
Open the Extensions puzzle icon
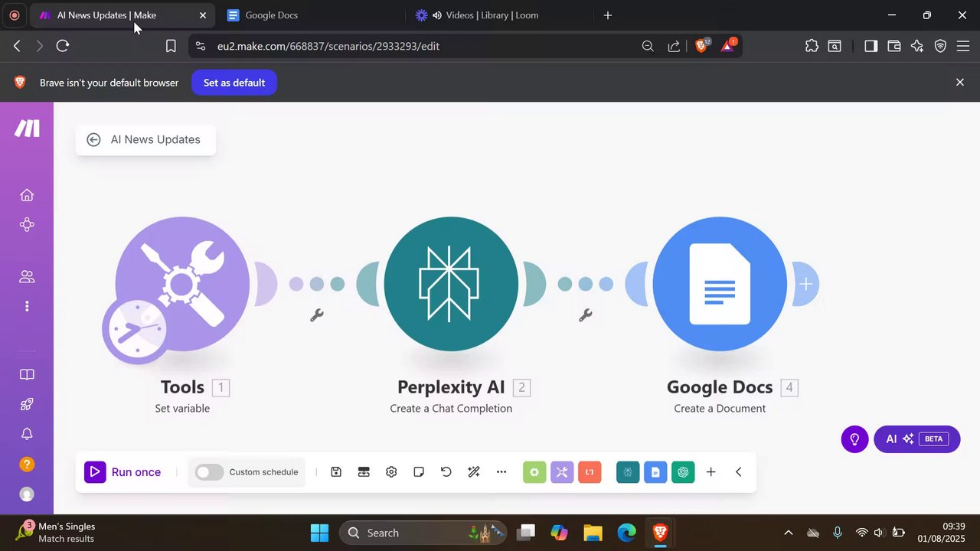[812, 46]
